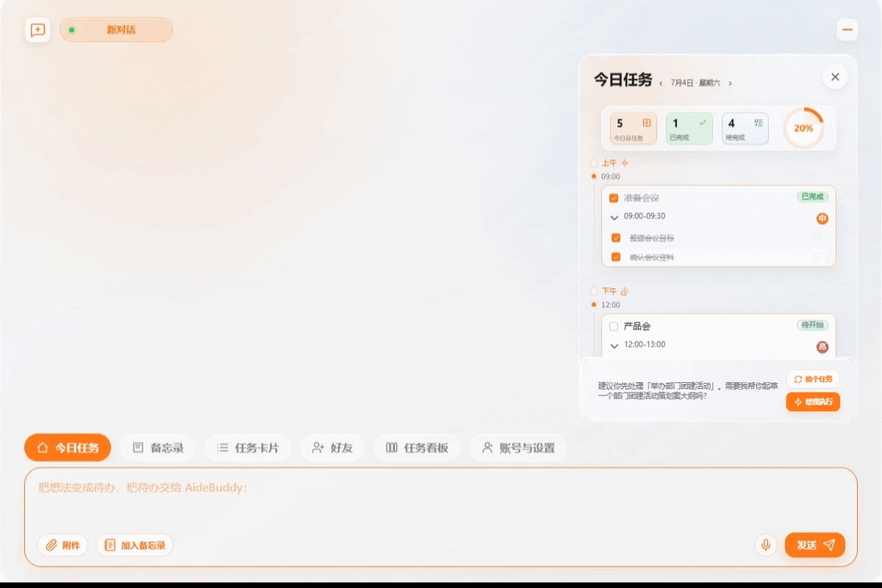882x588 pixels.
Task: Click the 已完成 status badge
Action: point(812,197)
